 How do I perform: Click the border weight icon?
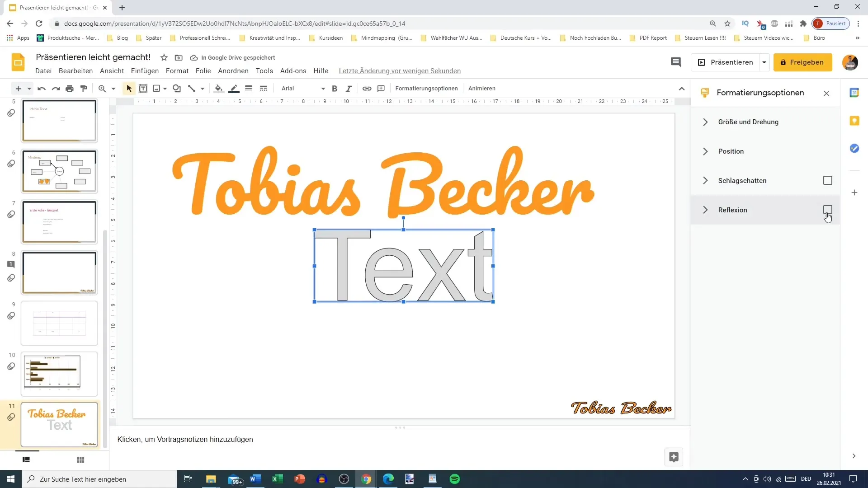pos(249,89)
